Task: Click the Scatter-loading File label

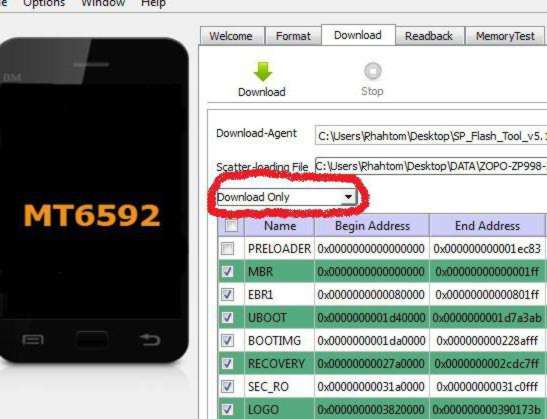Action: [262, 167]
